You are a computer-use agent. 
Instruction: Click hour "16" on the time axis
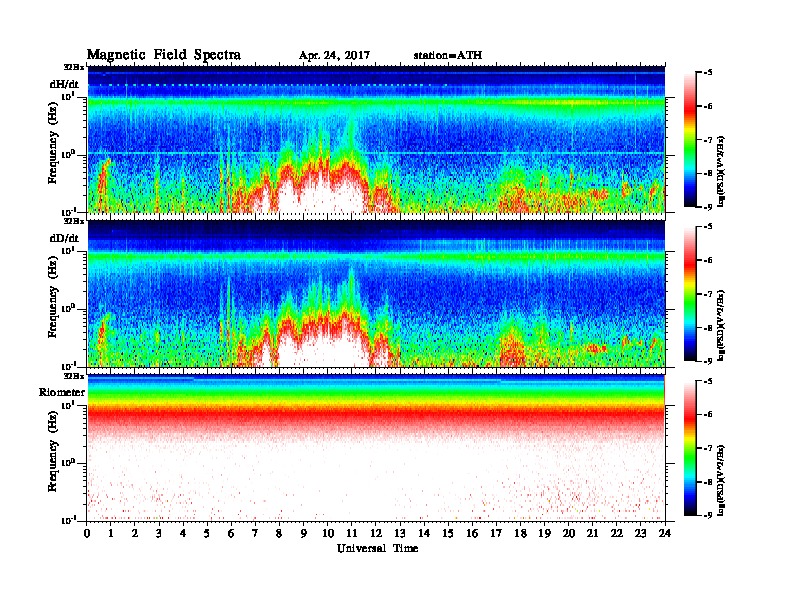pos(472,534)
